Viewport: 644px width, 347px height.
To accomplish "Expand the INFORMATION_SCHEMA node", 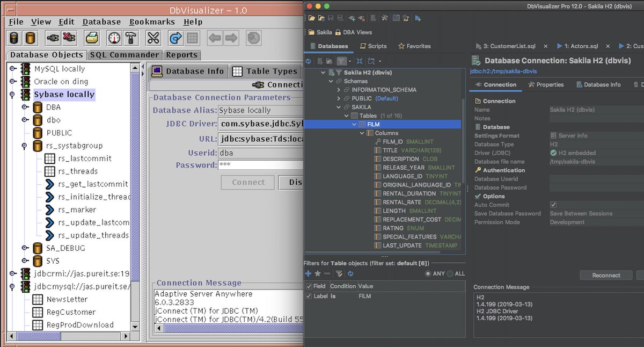I will 339,90.
